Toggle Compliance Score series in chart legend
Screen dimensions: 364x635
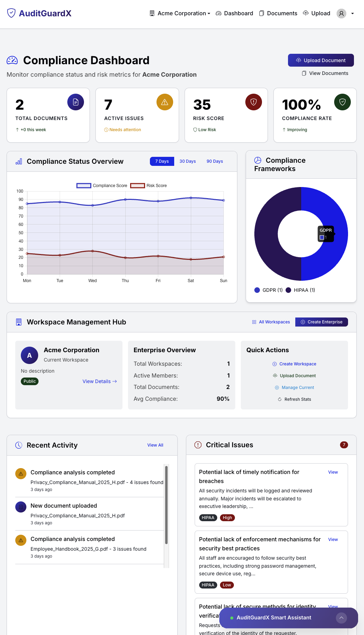(x=102, y=186)
